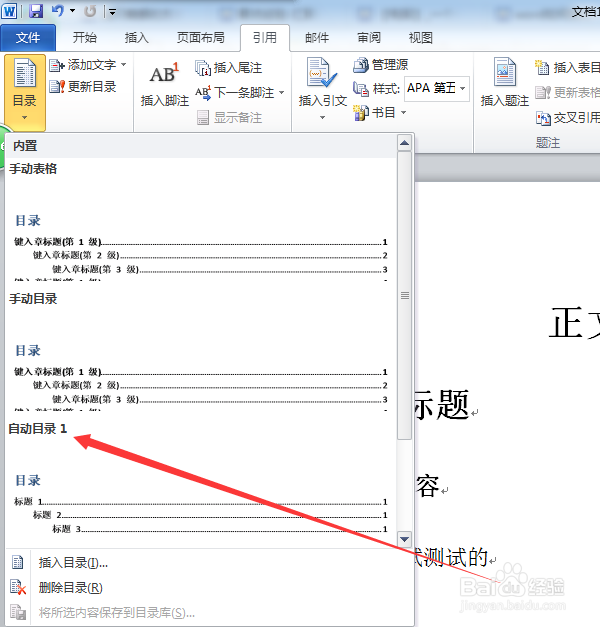Open the 页面布局 tab
Screen dimensions: 600x627
(200, 38)
